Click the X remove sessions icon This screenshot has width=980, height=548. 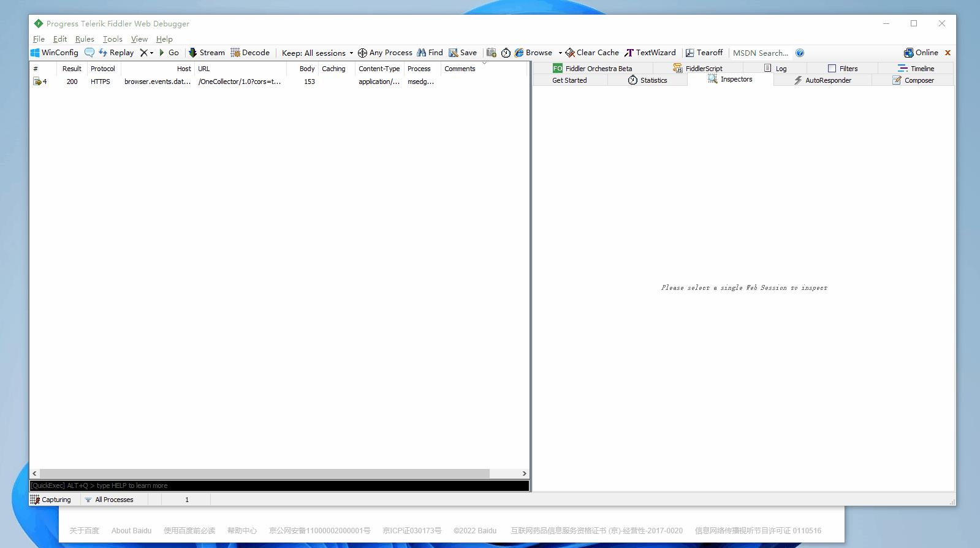[143, 53]
